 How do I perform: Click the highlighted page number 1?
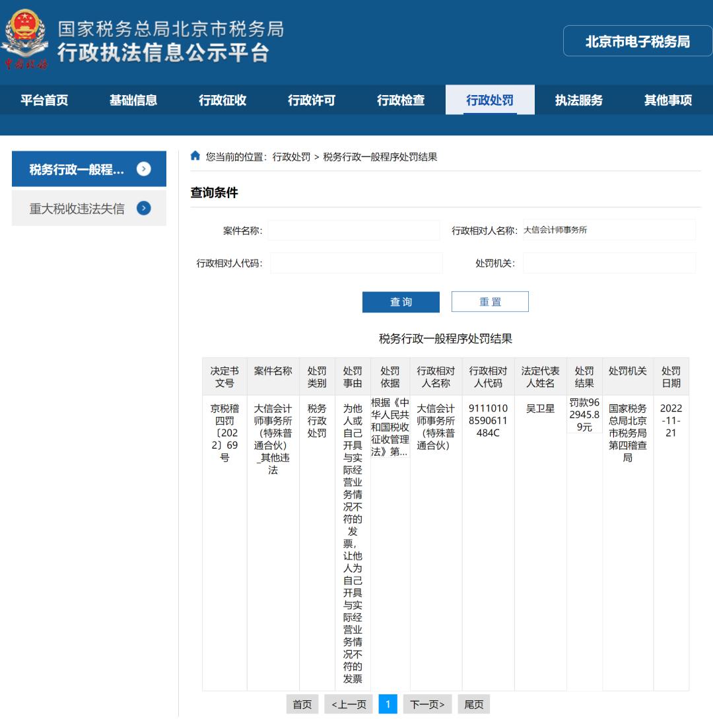coord(388,704)
